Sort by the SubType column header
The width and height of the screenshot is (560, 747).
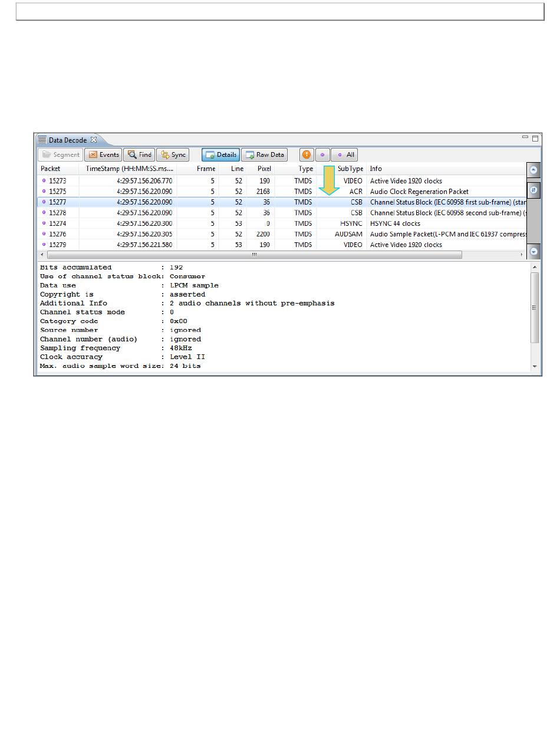(350, 169)
